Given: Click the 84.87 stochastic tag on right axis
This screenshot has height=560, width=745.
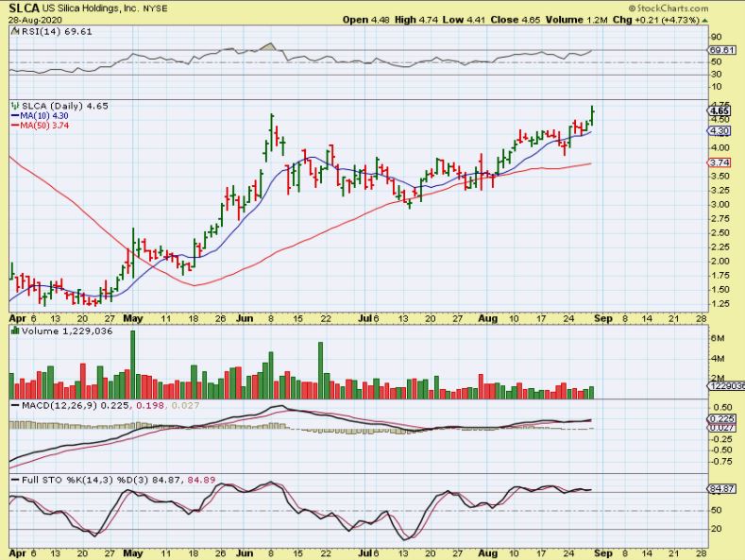Looking at the screenshot, I should [721, 488].
